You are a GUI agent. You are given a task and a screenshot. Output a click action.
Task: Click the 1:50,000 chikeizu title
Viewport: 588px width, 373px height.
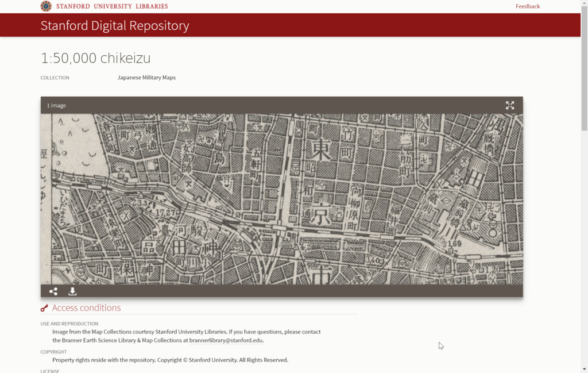click(96, 58)
